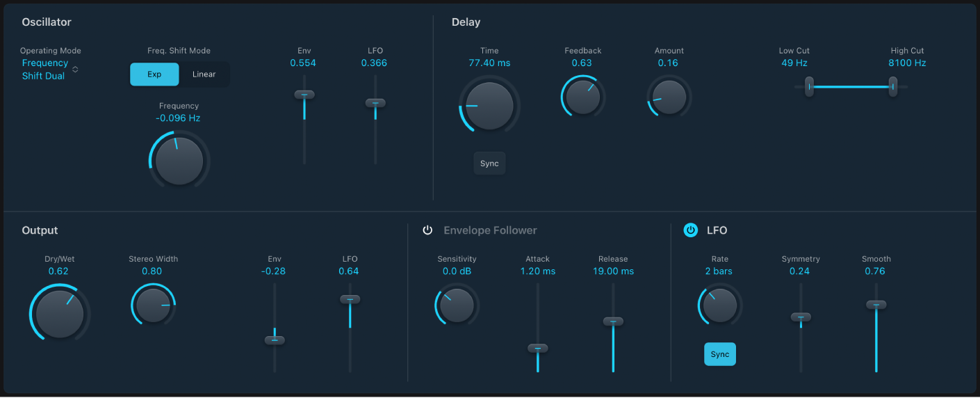980x398 pixels.
Task: Click the Delay Time knob
Action: [489, 106]
